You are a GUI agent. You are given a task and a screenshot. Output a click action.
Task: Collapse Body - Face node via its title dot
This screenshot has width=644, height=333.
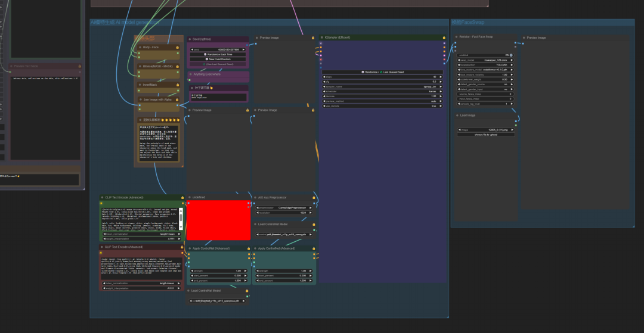140,47
